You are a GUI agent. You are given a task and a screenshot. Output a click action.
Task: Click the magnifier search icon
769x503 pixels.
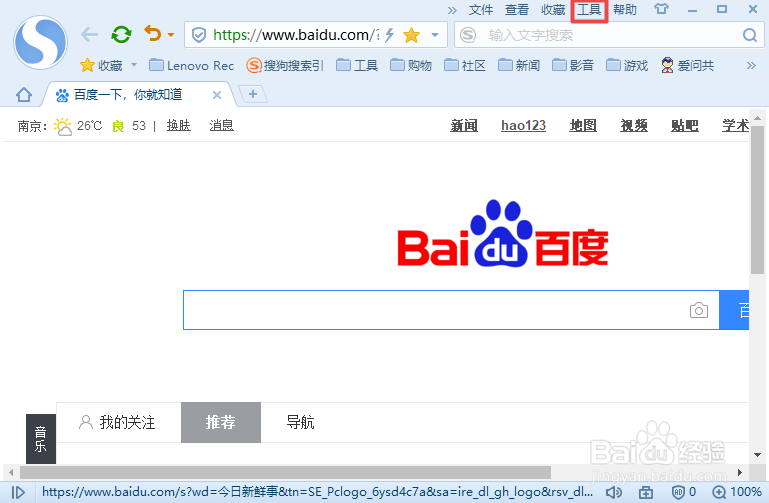749,35
